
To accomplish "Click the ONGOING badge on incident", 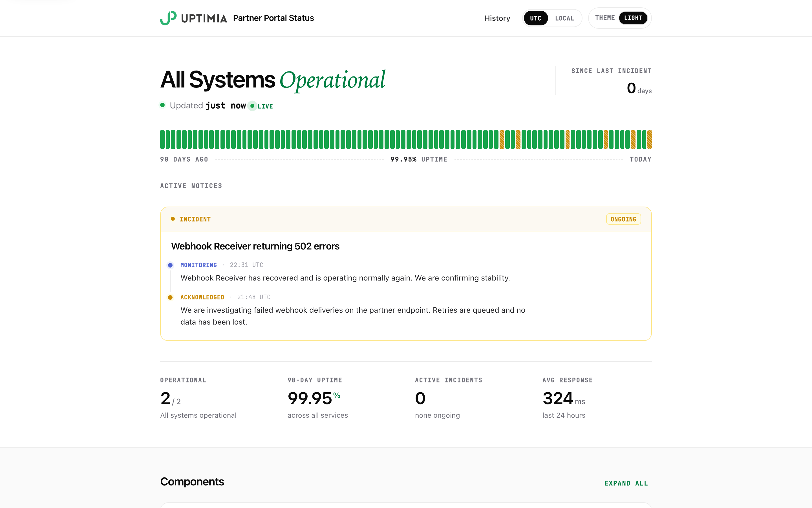I will (623, 219).
